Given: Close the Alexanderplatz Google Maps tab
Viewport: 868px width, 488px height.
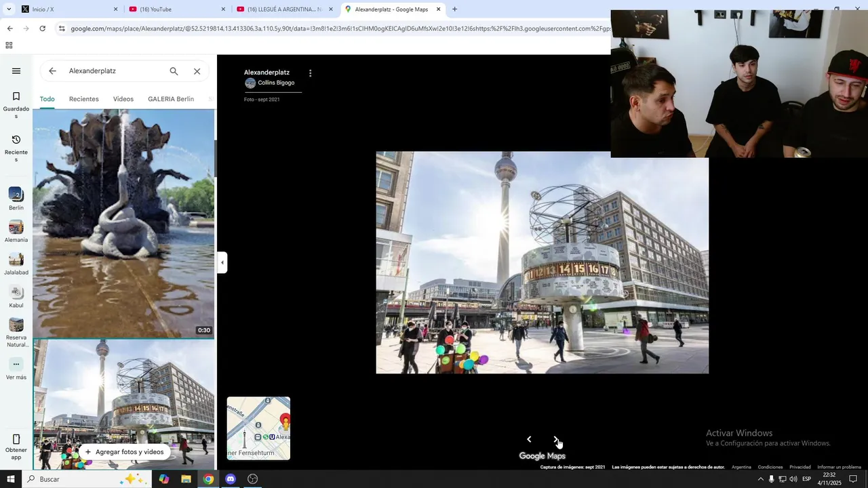Looking at the screenshot, I should pyautogui.click(x=438, y=9).
